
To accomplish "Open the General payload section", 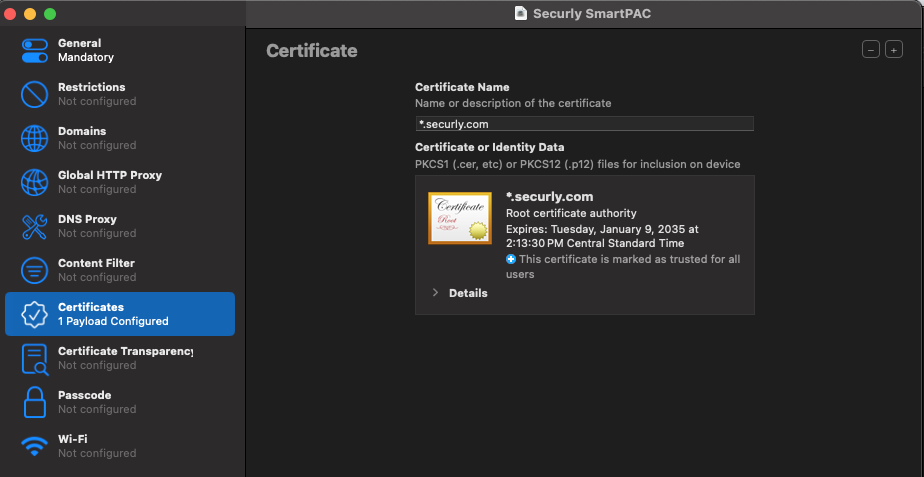I will [x=120, y=50].
